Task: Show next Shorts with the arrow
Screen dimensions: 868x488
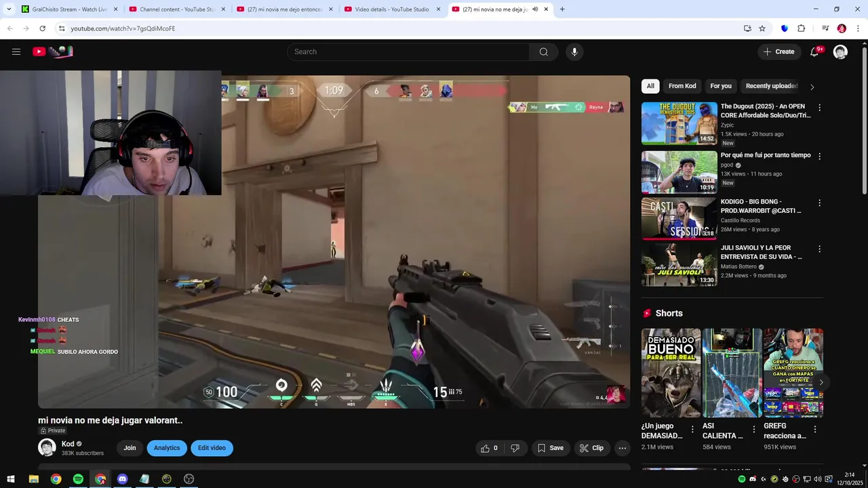Action: click(821, 382)
